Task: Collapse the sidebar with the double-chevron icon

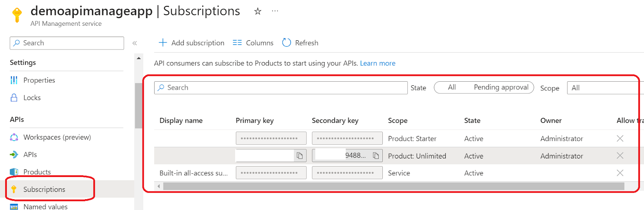Action: (135, 43)
